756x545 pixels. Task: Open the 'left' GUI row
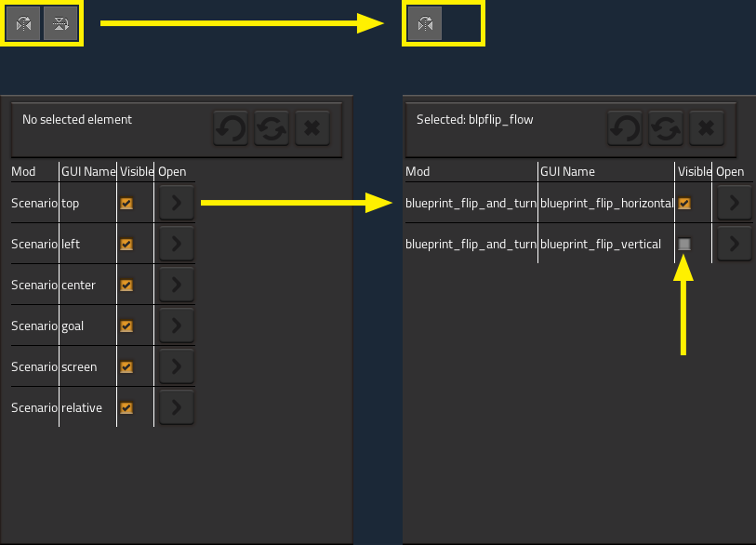(176, 245)
